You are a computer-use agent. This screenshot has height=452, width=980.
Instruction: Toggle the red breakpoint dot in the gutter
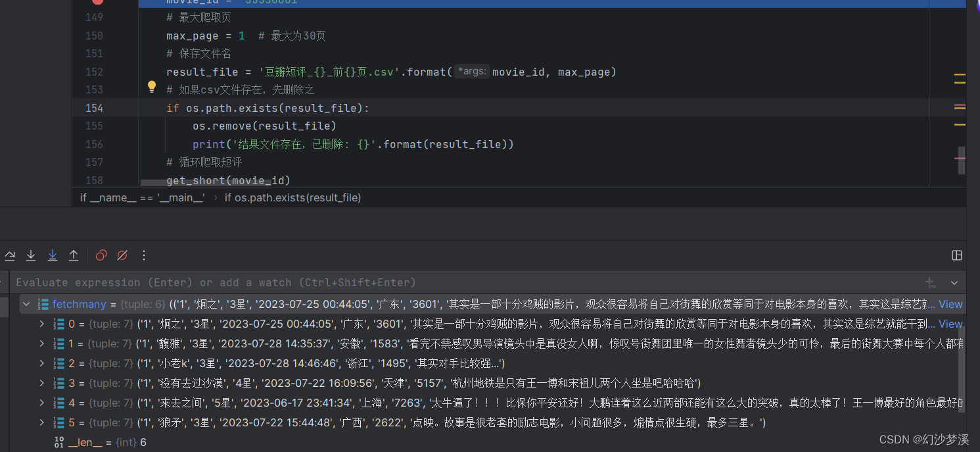(x=97, y=3)
